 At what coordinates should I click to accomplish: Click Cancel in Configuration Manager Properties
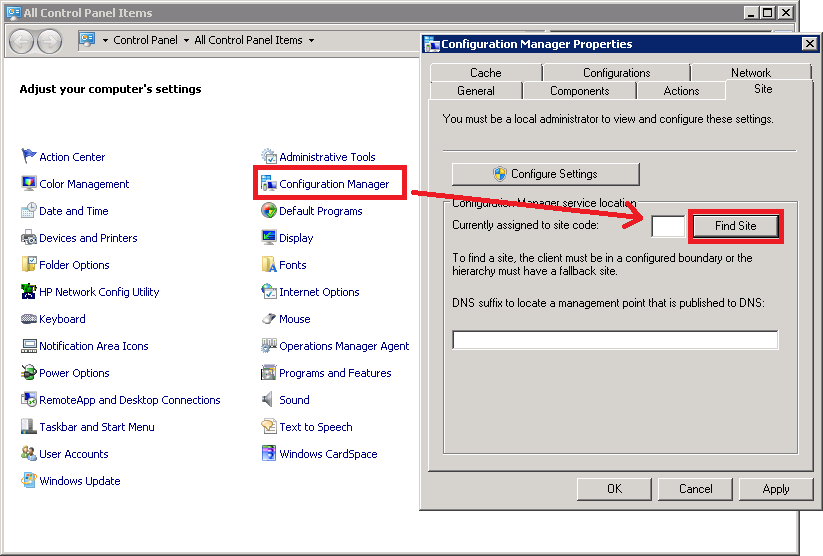pos(695,489)
